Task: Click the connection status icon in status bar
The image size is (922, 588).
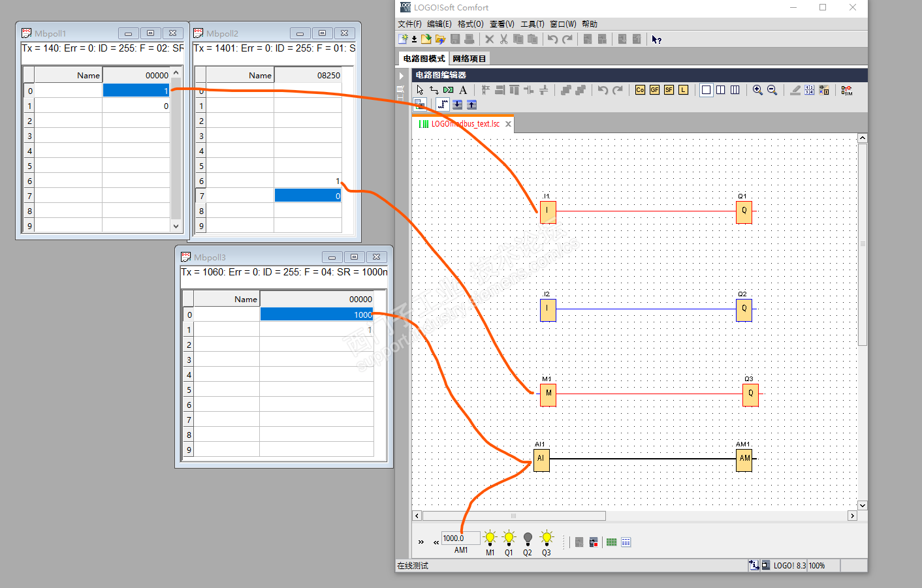Action: pos(754,565)
